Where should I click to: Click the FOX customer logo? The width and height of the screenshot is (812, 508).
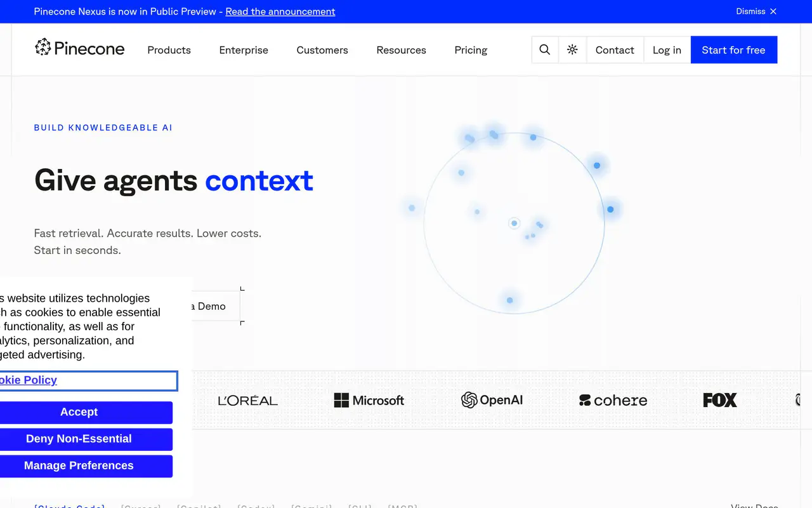click(x=720, y=400)
